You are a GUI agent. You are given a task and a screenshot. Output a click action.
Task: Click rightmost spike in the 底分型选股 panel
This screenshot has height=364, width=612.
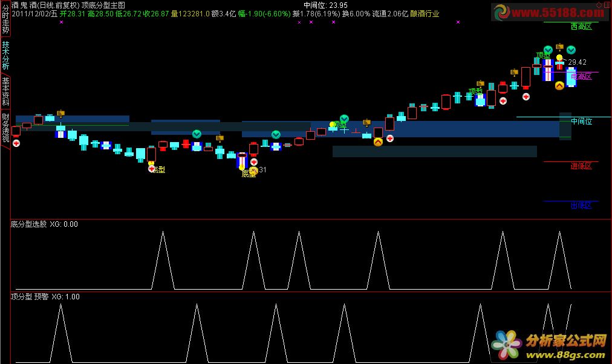tap(560, 260)
